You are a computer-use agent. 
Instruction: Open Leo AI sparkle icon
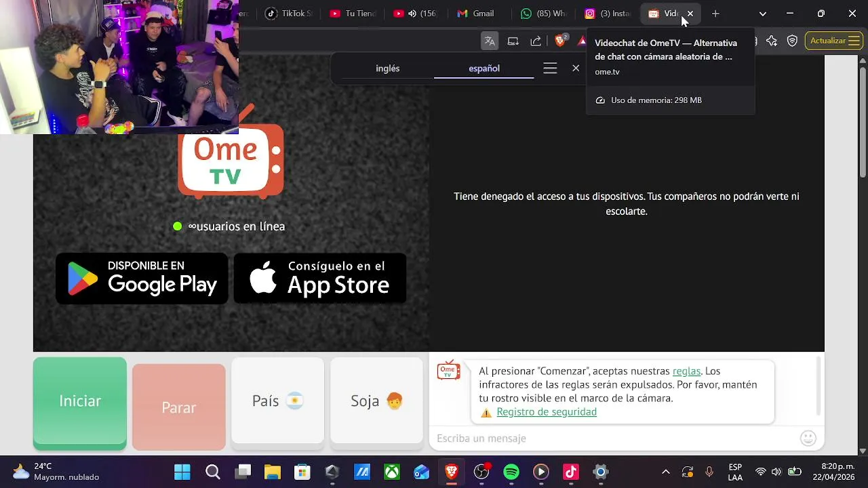772,41
